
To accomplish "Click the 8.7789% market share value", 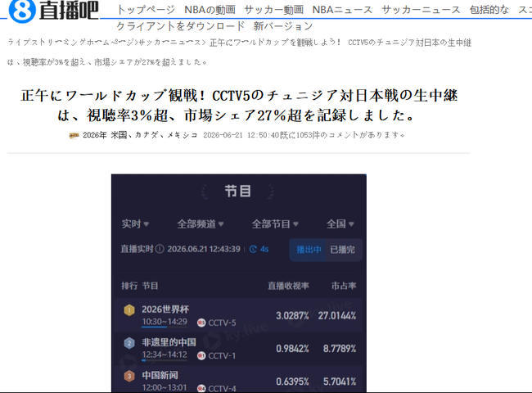I will pyautogui.click(x=340, y=349).
